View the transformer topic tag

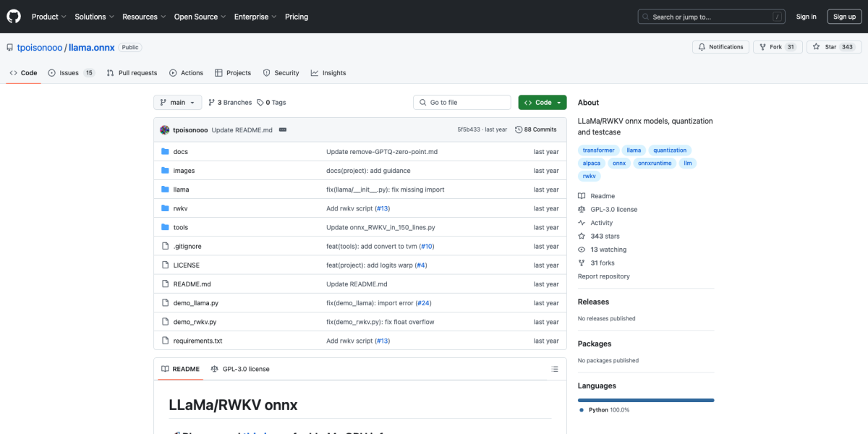point(598,150)
